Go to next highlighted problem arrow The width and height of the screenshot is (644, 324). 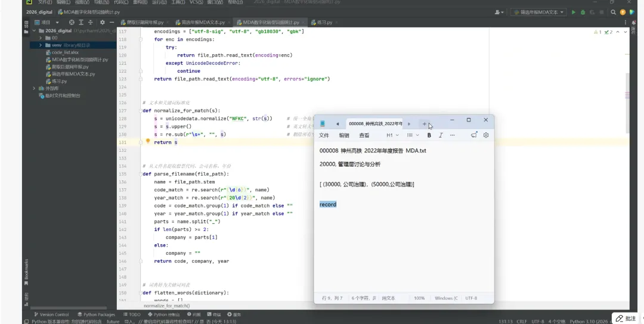[625, 32]
